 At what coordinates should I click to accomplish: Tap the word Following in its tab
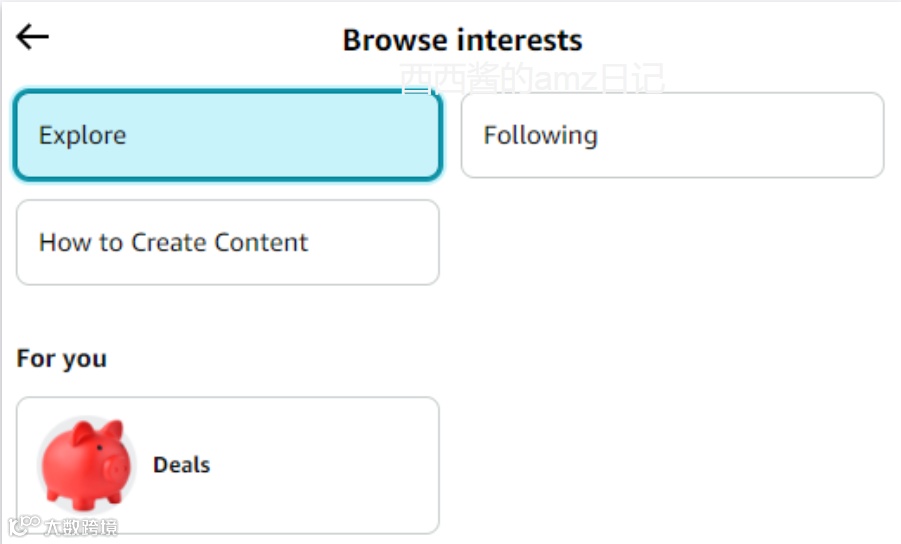point(540,136)
